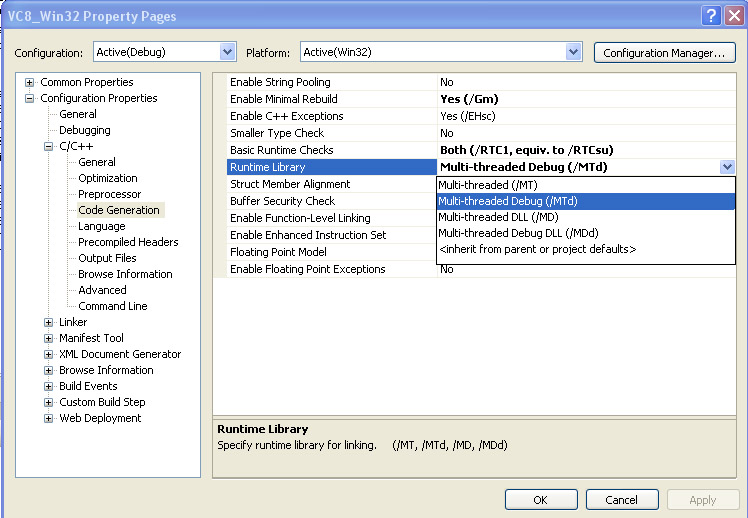Select the Advanced page
Viewport: 748px width, 518px height.
(x=103, y=290)
